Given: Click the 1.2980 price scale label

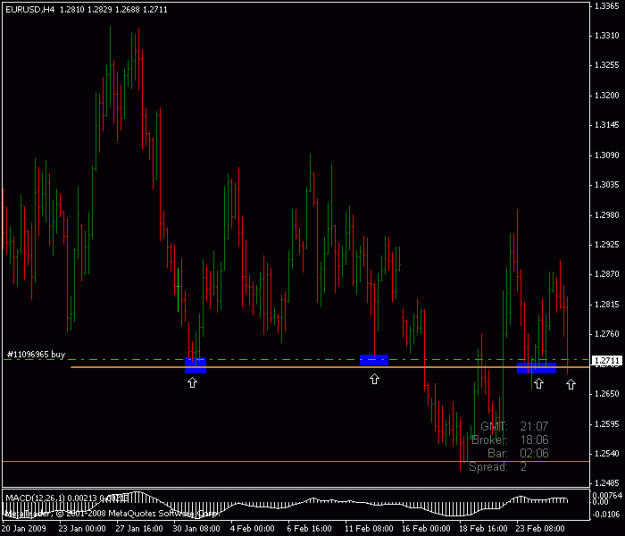Looking at the screenshot, I should coord(607,215).
